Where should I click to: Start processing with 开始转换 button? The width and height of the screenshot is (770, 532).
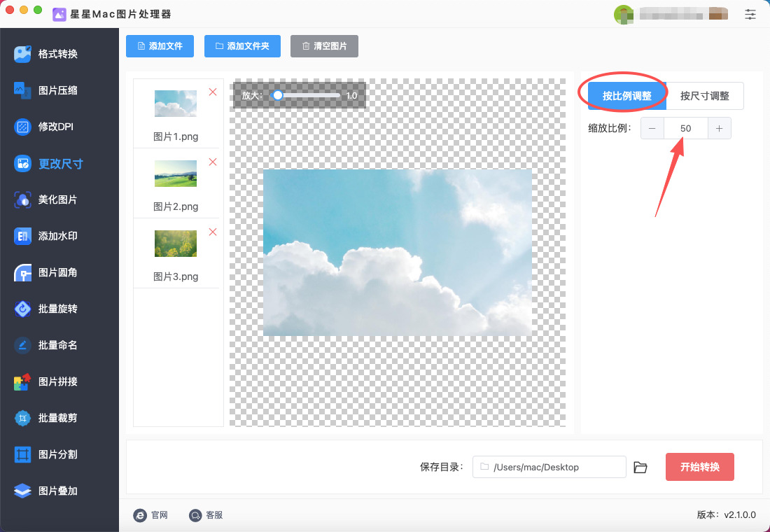700,467
